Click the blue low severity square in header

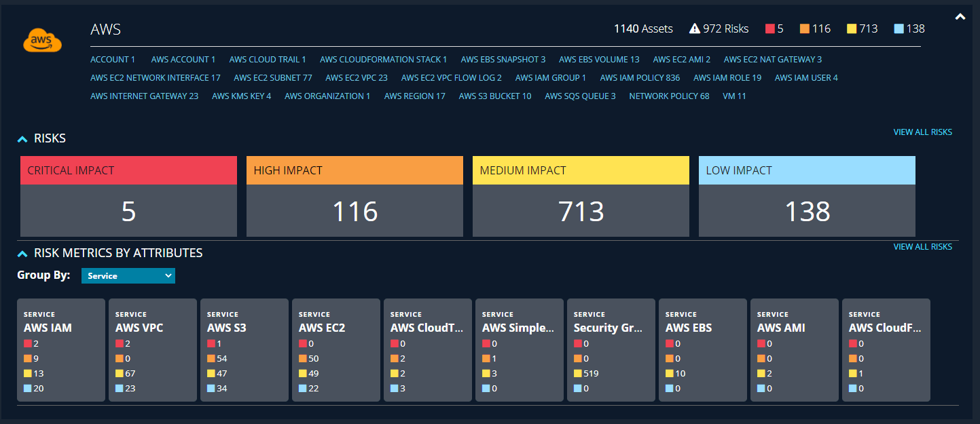click(x=899, y=29)
